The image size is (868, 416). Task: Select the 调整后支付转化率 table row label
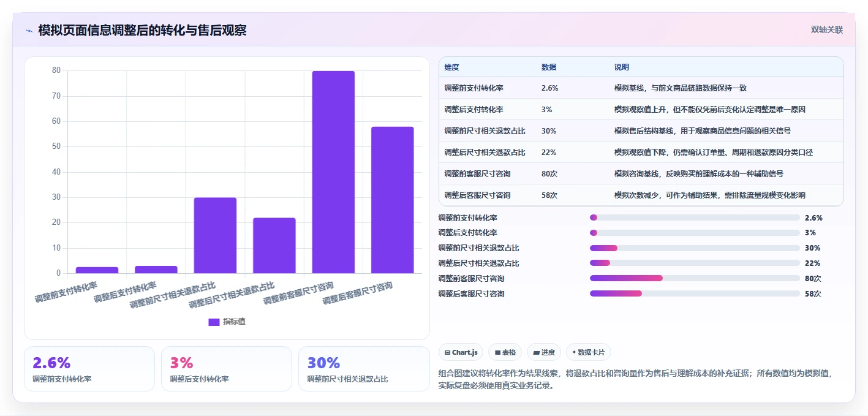(474, 110)
